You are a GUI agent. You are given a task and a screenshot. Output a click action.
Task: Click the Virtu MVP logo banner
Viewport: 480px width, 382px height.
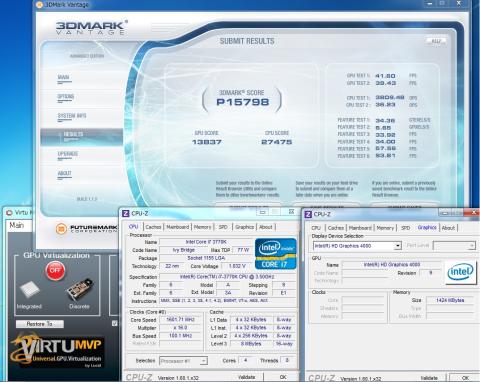[x=57, y=352]
